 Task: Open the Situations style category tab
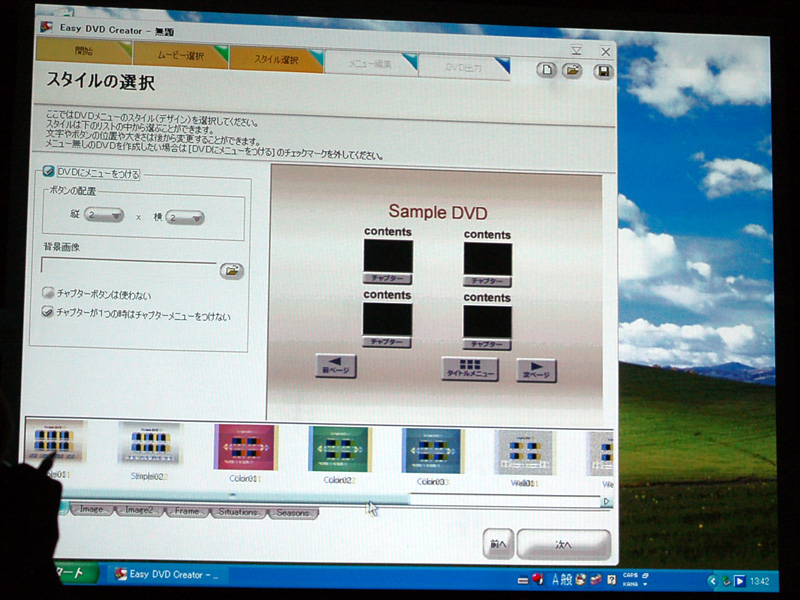click(x=237, y=512)
